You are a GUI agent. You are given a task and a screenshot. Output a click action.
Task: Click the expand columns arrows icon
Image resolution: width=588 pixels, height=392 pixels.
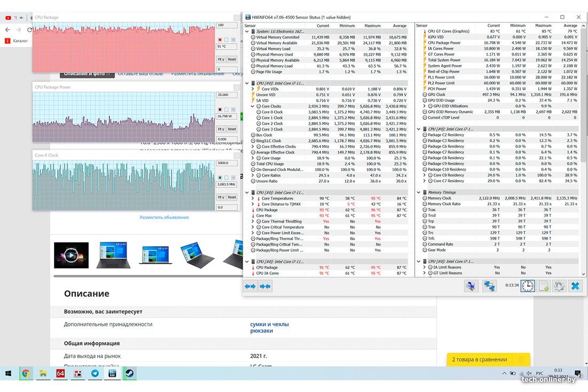point(250,287)
